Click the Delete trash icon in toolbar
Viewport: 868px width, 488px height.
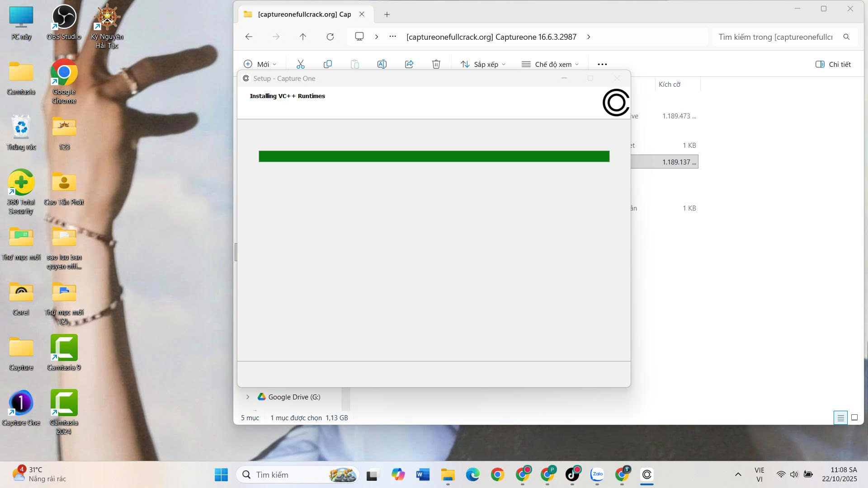(436, 64)
